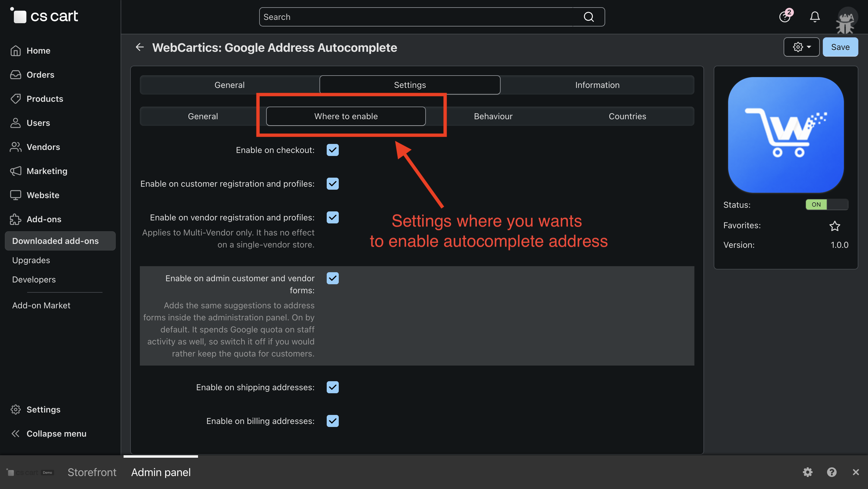Click the CS-Cart logo

[x=44, y=15]
